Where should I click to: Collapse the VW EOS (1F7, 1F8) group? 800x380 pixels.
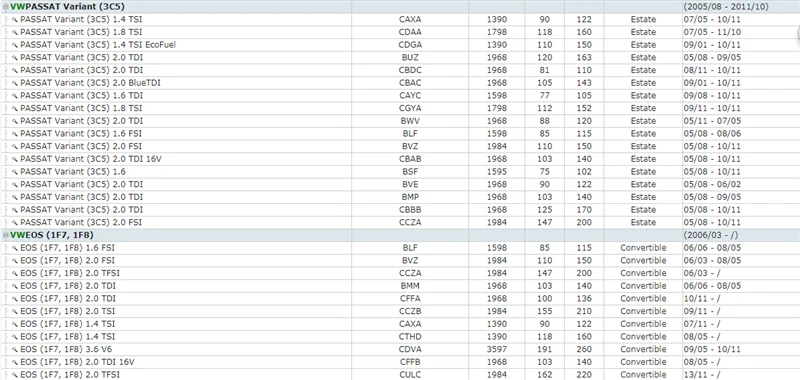pyautogui.click(x=6, y=235)
